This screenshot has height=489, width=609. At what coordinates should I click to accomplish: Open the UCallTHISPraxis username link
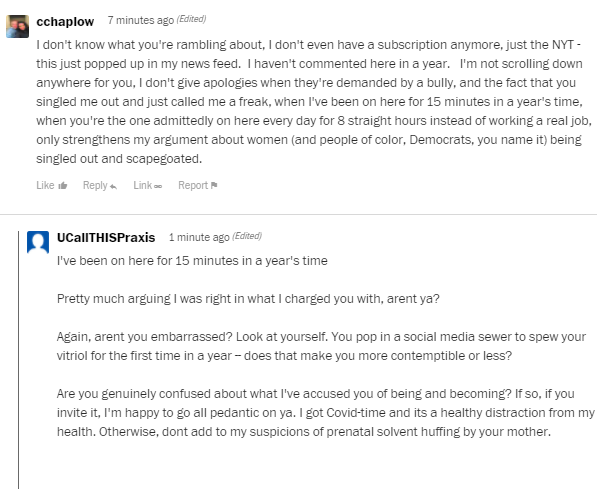click(x=107, y=237)
